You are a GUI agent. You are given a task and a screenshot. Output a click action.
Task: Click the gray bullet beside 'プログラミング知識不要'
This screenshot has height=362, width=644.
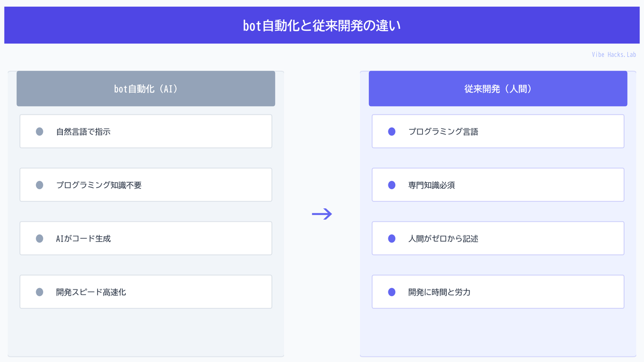pyautogui.click(x=40, y=185)
